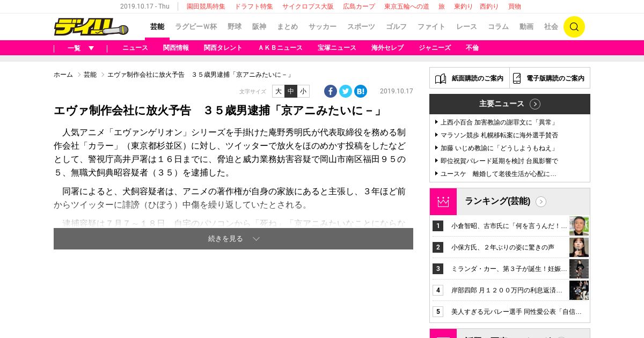
Task: Select ＡＫＢニュース in the pink submenu
Action: 280,48
